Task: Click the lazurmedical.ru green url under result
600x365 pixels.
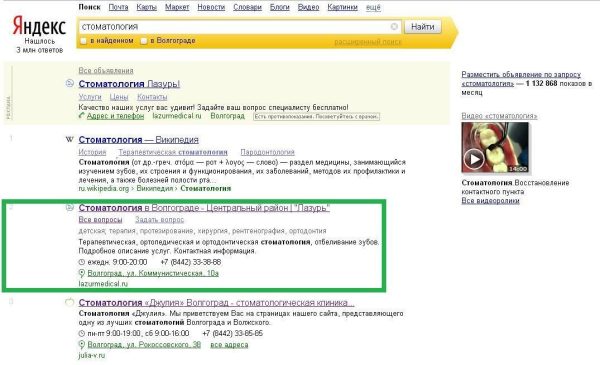Action: (103, 284)
